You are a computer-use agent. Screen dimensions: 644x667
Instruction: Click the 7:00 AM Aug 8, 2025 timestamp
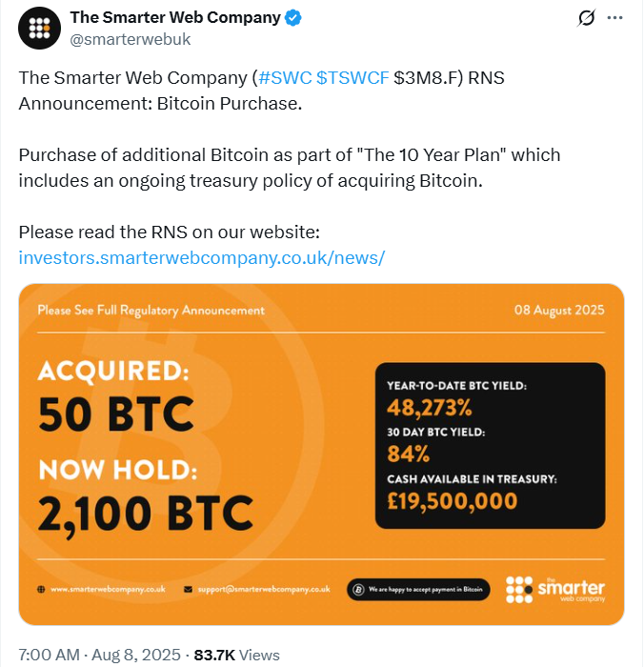98,655
